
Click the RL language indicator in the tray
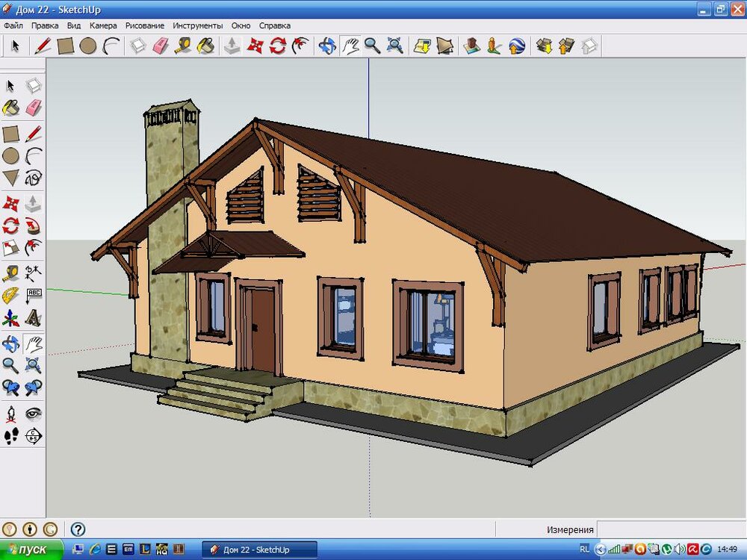pyautogui.click(x=584, y=549)
